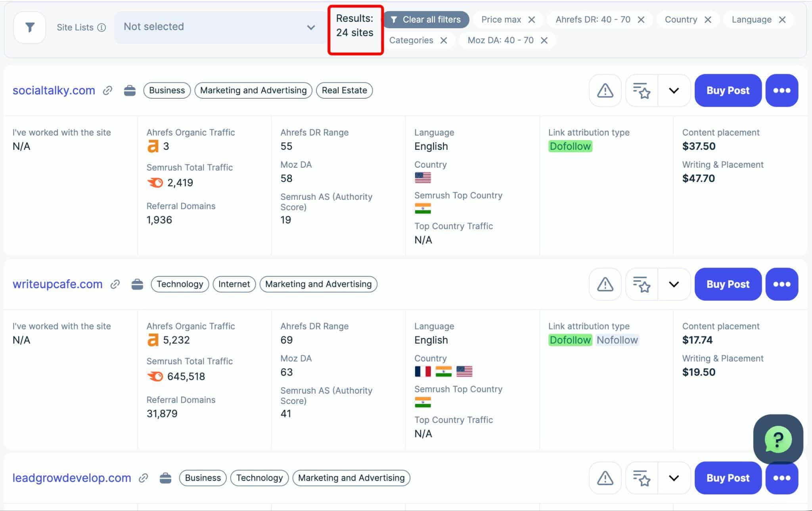Remove the Ahrefs DR: 40 - 70 filter

tap(641, 20)
